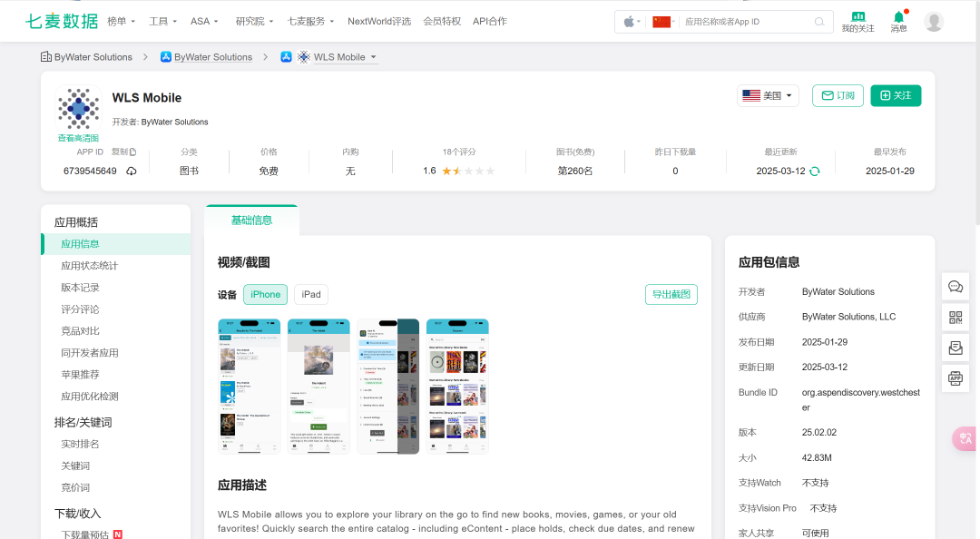
Task: Click the refresh icon next to 2025-03-12
Action: pyautogui.click(x=814, y=171)
